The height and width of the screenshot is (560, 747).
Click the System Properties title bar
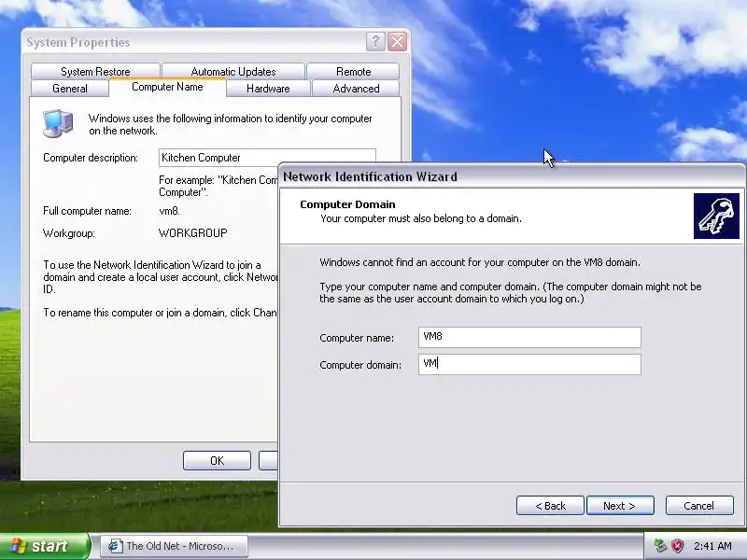point(216,42)
